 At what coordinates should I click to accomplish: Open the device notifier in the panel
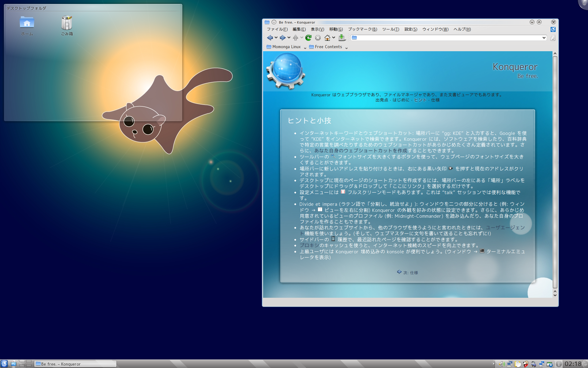point(13,364)
